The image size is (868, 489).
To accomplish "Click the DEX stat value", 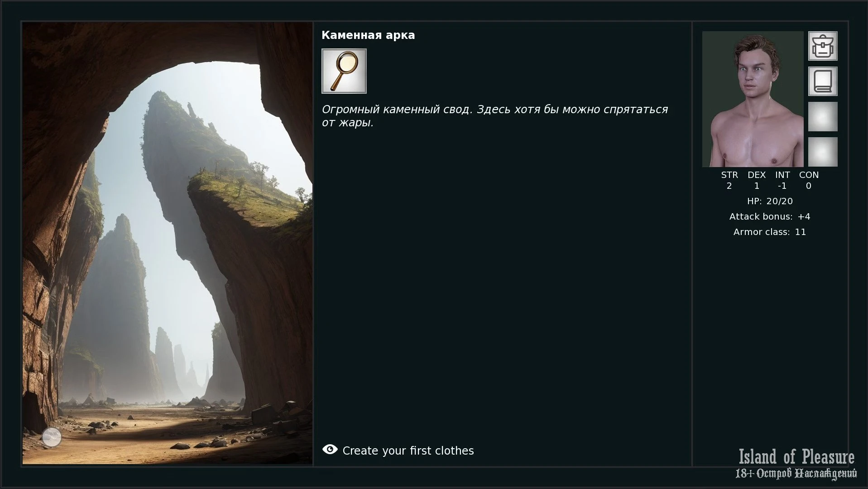I will pos(757,186).
